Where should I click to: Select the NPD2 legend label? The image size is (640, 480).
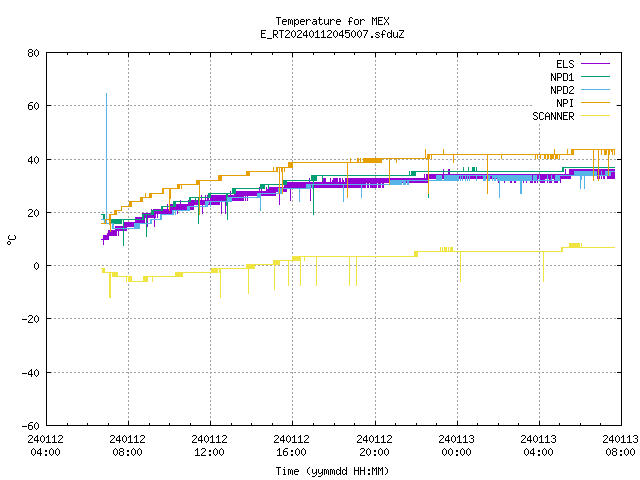pos(562,90)
